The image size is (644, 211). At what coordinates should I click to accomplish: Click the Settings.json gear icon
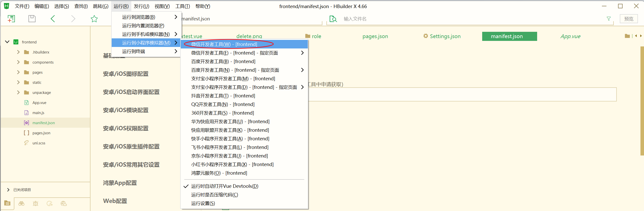click(426, 36)
